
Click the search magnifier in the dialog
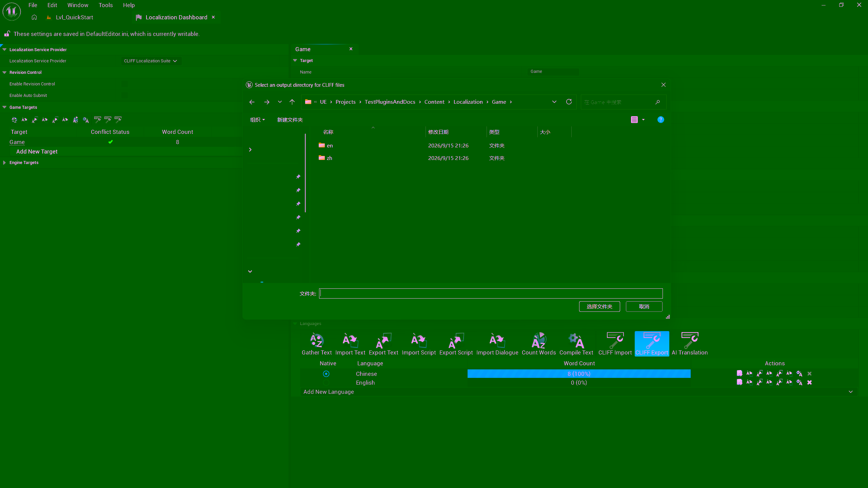click(x=657, y=102)
